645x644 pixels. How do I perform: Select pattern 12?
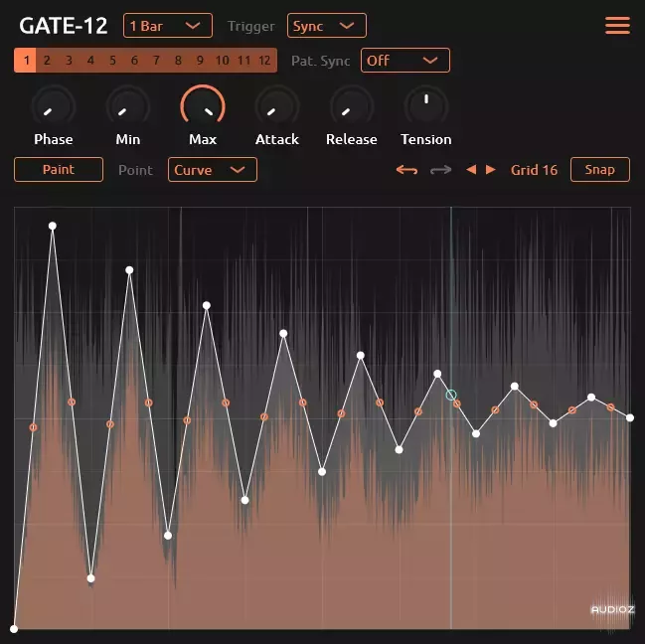(264, 61)
